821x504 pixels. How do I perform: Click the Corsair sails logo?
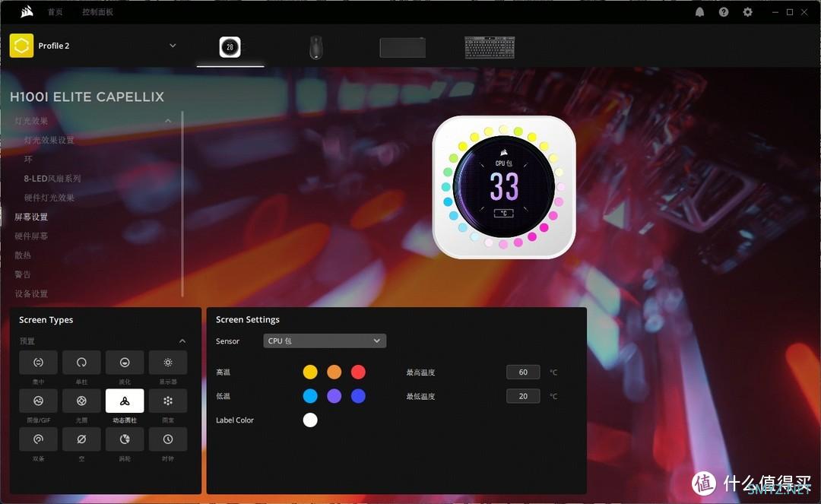(27, 11)
